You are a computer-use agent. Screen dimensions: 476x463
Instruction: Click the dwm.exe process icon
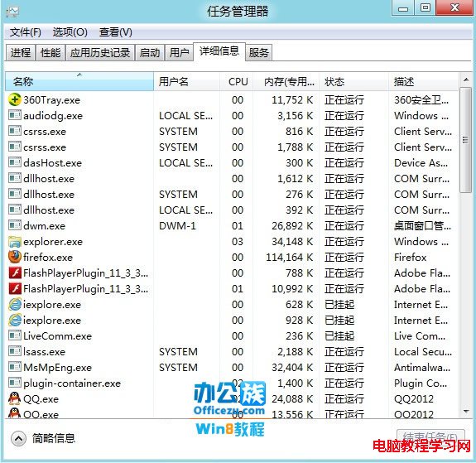tap(15, 225)
